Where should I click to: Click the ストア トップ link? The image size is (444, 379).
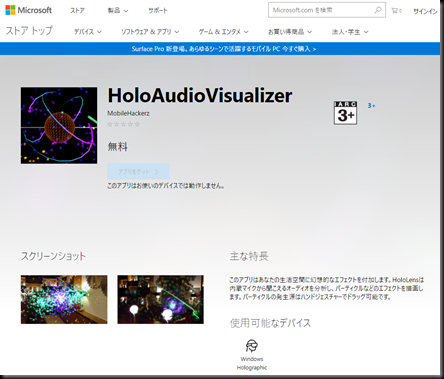(29, 31)
